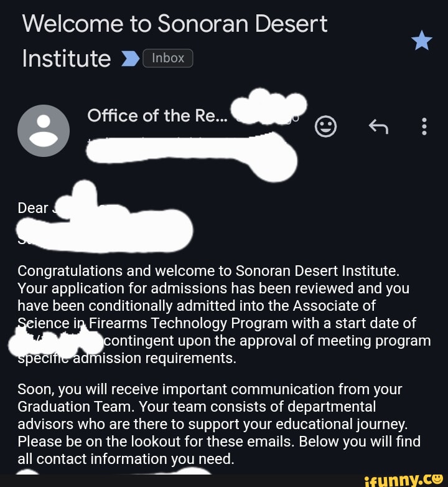Screen dimensions: 448x487
Task: Add an emoji reaction to the email
Action: click(x=326, y=127)
